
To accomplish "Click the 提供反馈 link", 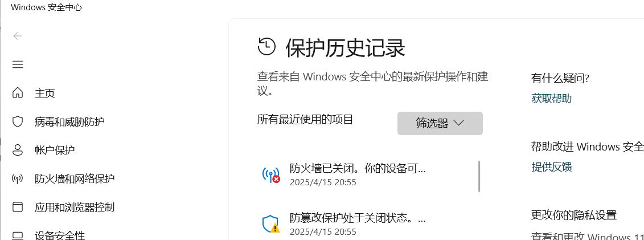I will point(552,167).
